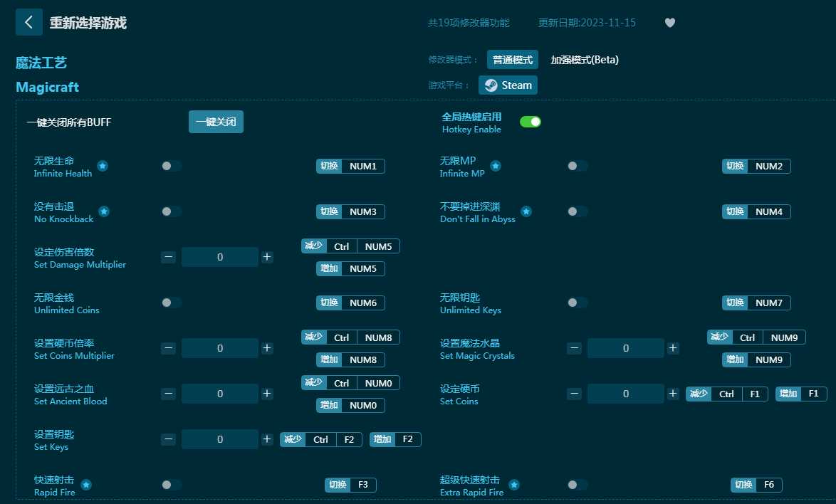Click star badge next to No Knockback
836x504 pixels.
(105, 211)
